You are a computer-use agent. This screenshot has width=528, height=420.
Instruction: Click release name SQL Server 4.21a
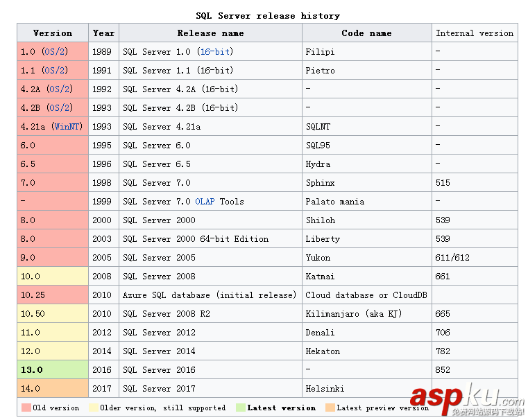pyautogui.click(x=162, y=127)
